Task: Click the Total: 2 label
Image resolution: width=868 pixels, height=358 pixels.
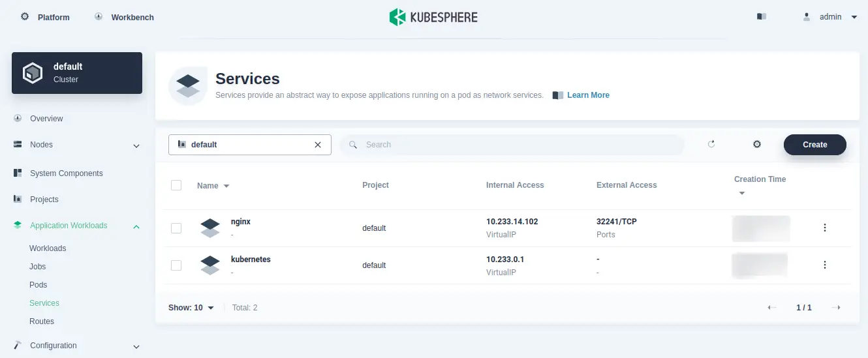Action: pyautogui.click(x=245, y=308)
